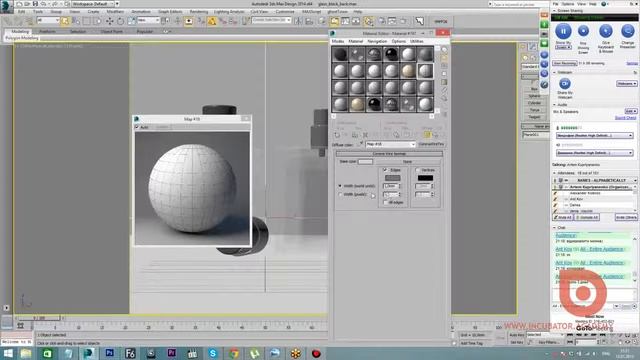Open Utilities menu in Material Editor
Screen dimensions: 640x360
tap(417, 41)
